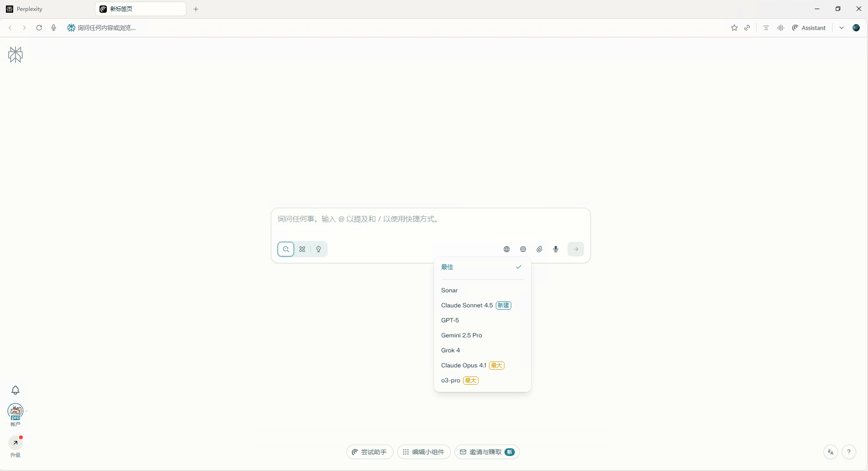868x471 pixels.
Task: Click the language translate icon
Action: [x=831, y=452]
